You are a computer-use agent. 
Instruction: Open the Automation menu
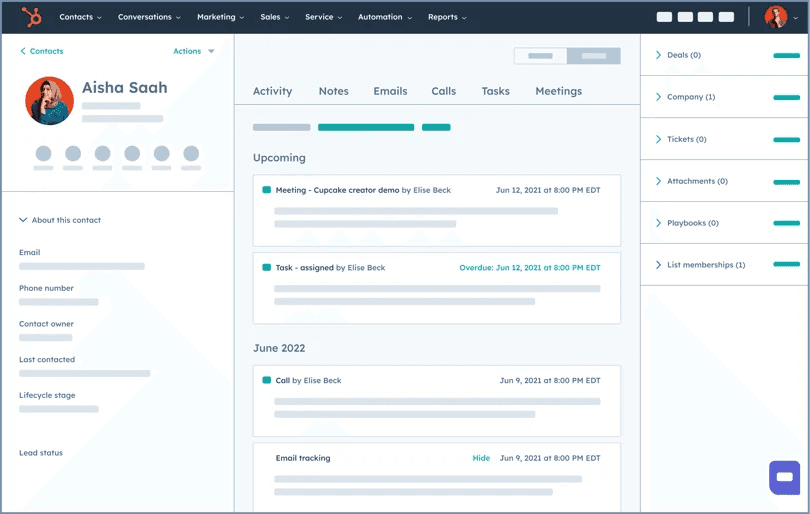(x=385, y=17)
